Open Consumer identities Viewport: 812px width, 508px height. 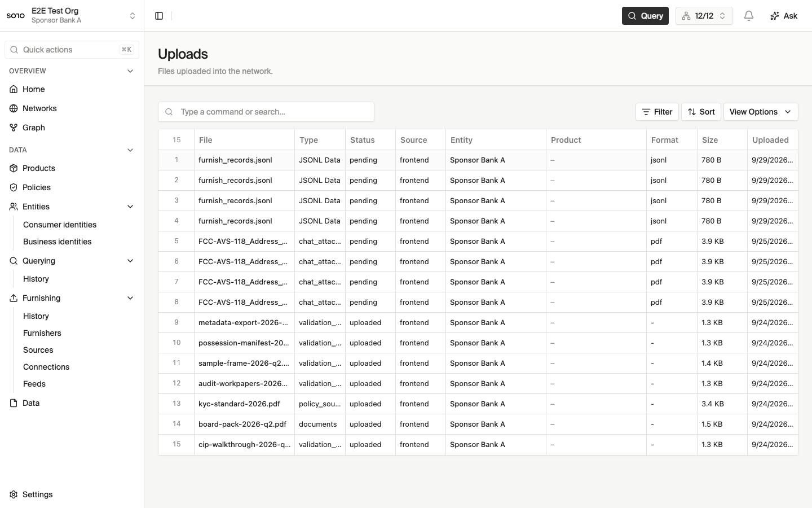60,225
